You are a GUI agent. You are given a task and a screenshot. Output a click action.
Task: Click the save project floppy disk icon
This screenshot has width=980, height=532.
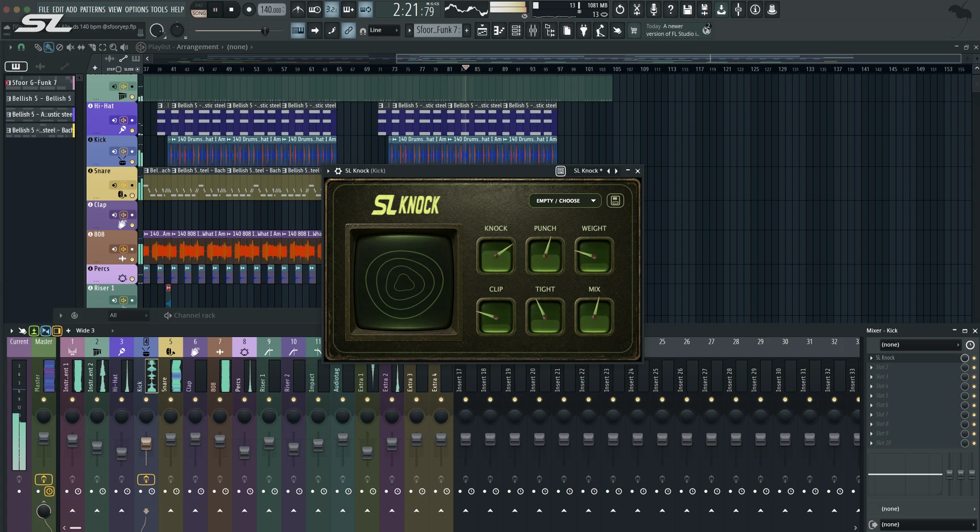(688, 9)
